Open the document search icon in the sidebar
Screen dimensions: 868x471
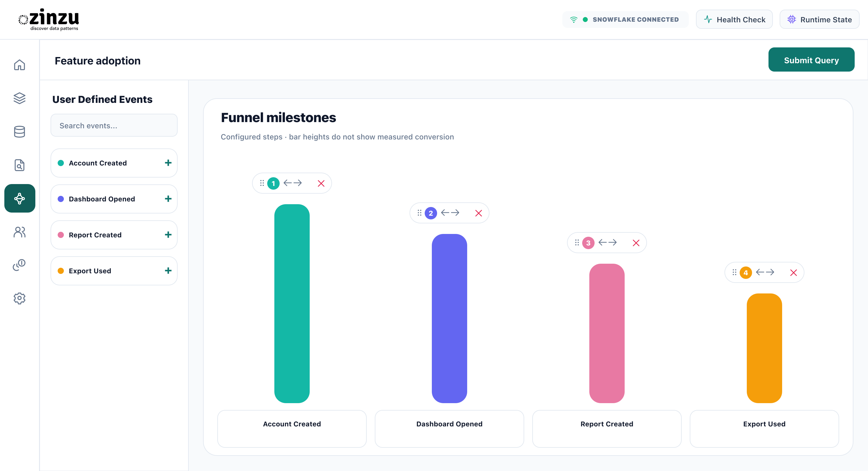[x=20, y=165]
